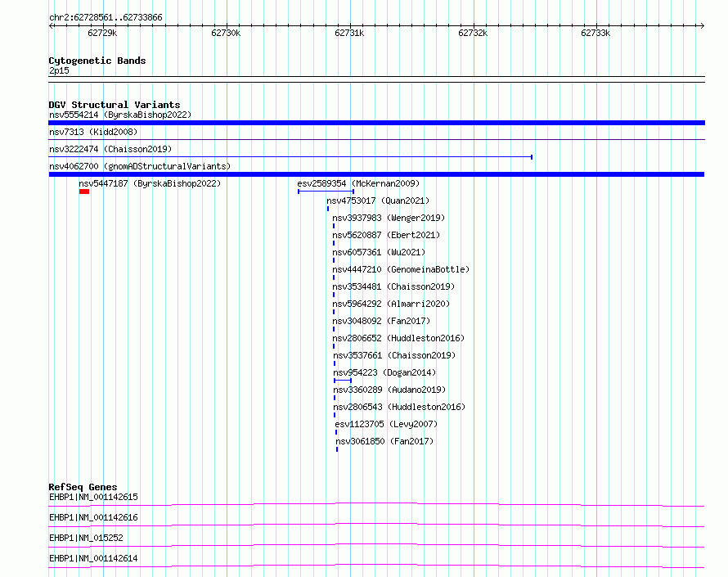Screen dimensions: 728x577
Task: Open nsv4447210 (GenomeinaBottle) variant
Action: point(401,269)
